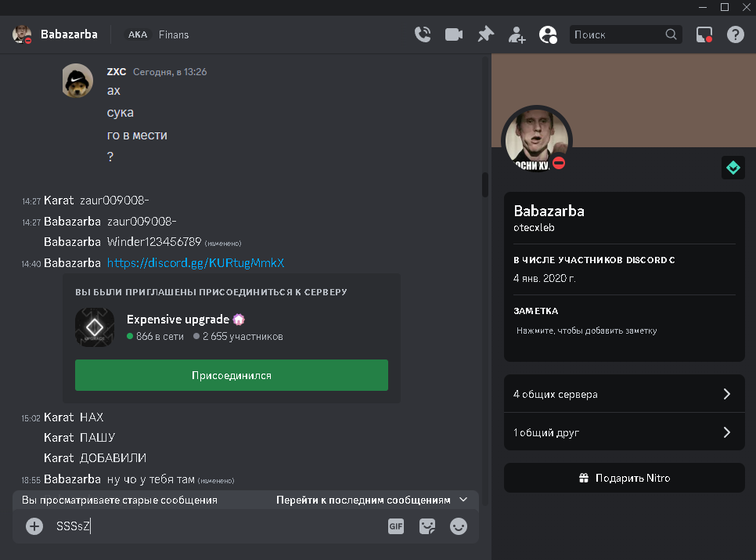The width and height of the screenshot is (756, 560).
Task: Open the ZXC user avatar
Action: [x=77, y=81]
